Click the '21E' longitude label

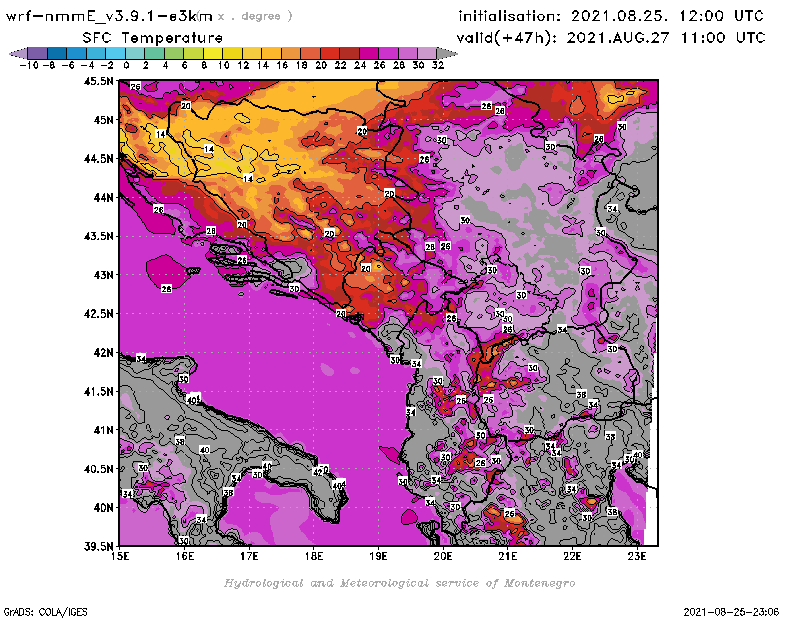[x=508, y=556]
